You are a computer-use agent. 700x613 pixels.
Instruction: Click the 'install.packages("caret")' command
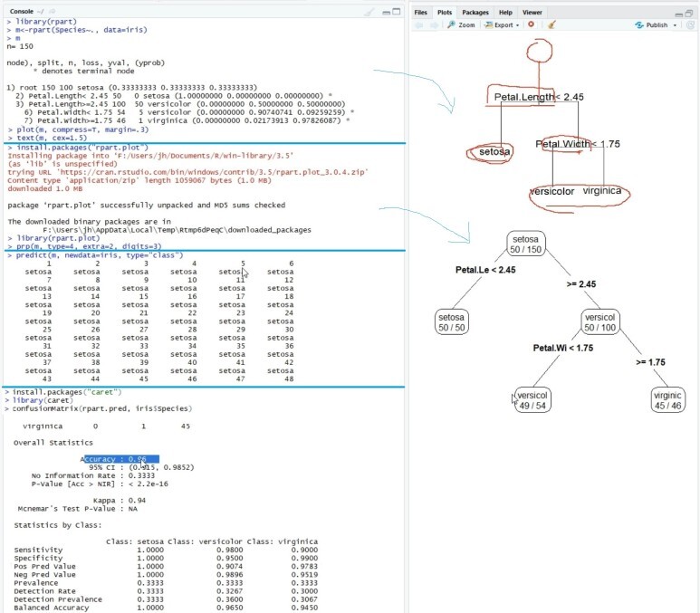click(x=63, y=392)
